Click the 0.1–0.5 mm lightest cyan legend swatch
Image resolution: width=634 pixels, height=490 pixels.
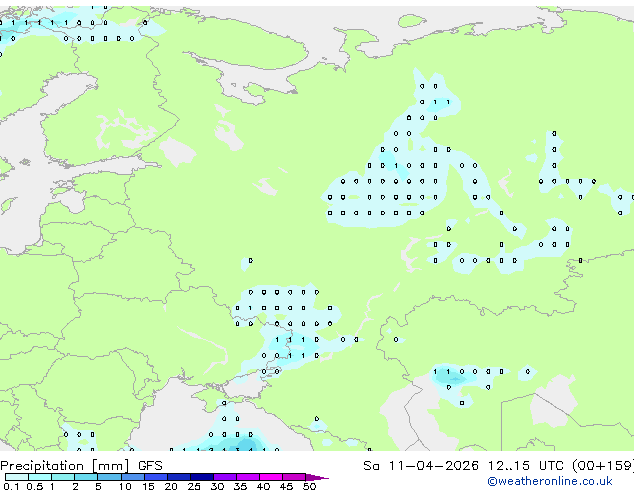coord(17,477)
